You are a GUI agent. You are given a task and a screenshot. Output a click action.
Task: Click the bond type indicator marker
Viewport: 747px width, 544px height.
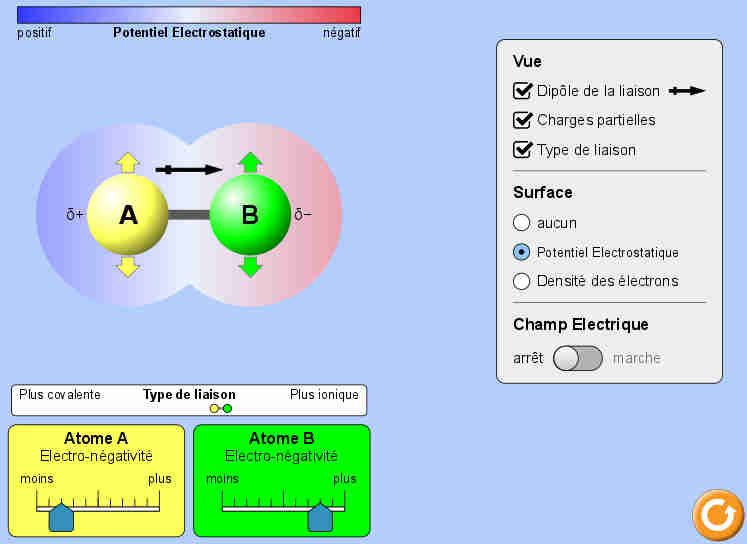[221, 408]
